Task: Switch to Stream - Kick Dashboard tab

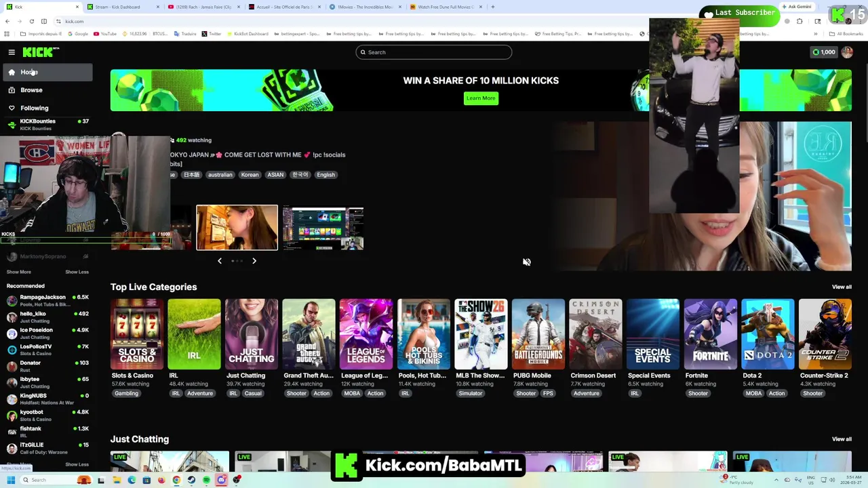Action: coord(121,7)
